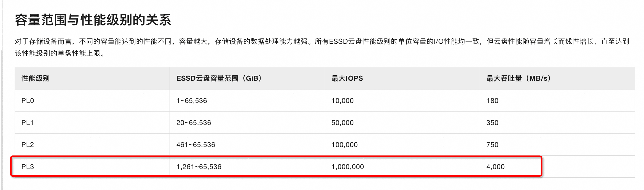This screenshot has height=190, width=644.
Task: Click the 1,261~65,536 capacity cell
Action: [199, 167]
